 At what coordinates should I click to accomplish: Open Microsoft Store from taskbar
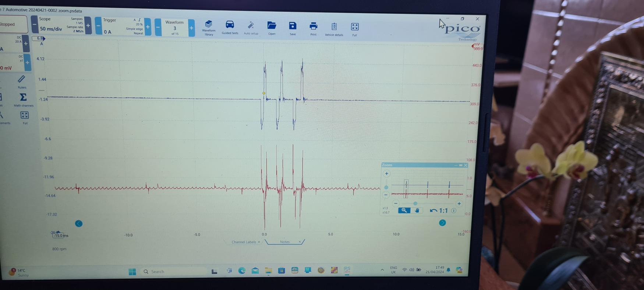(x=282, y=270)
